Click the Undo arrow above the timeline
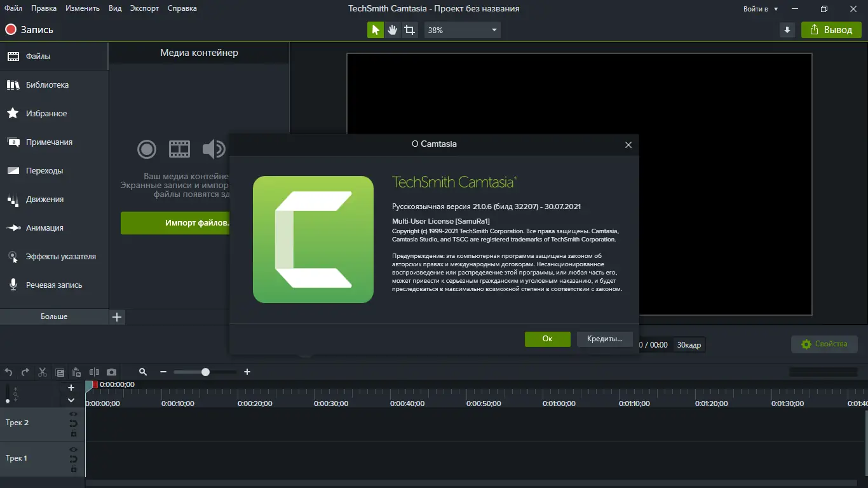 (8, 372)
